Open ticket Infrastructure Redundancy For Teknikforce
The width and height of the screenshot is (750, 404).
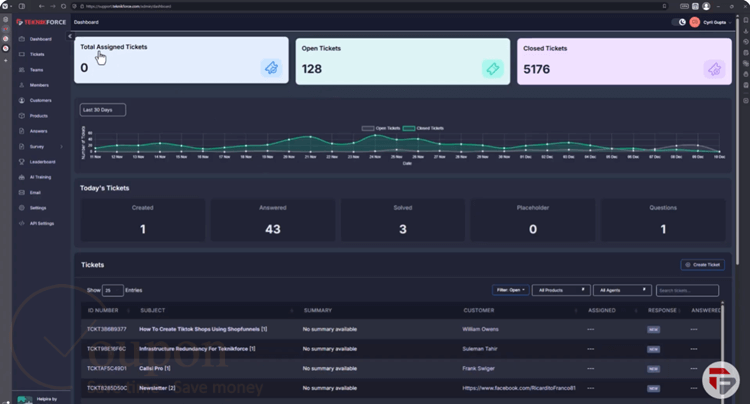pos(197,349)
